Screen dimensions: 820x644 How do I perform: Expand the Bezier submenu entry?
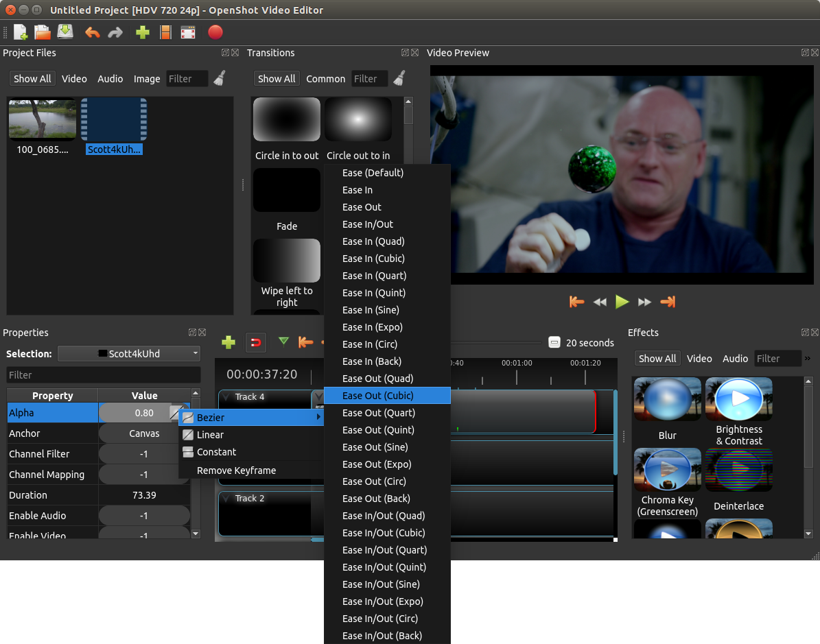coord(250,418)
